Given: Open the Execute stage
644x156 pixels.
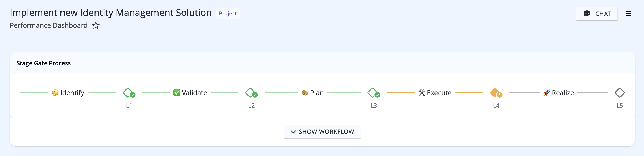Looking at the screenshot, I should [x=435, y=93].
